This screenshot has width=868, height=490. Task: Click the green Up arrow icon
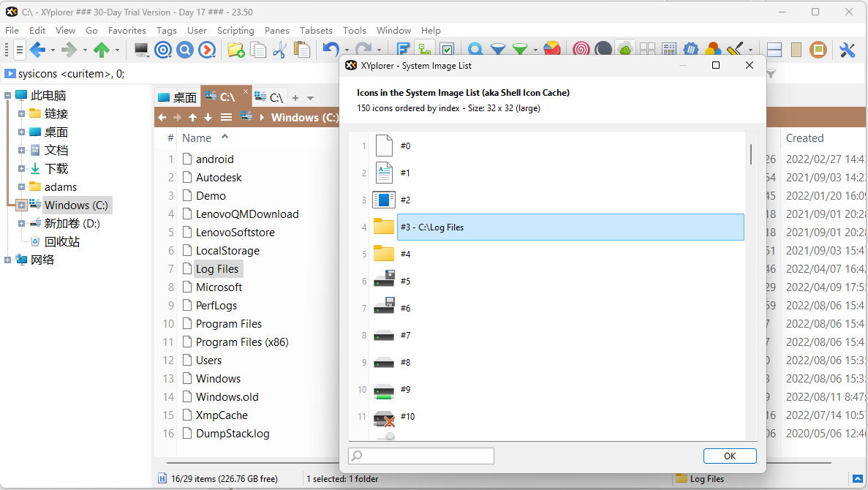tap(102, 50)
